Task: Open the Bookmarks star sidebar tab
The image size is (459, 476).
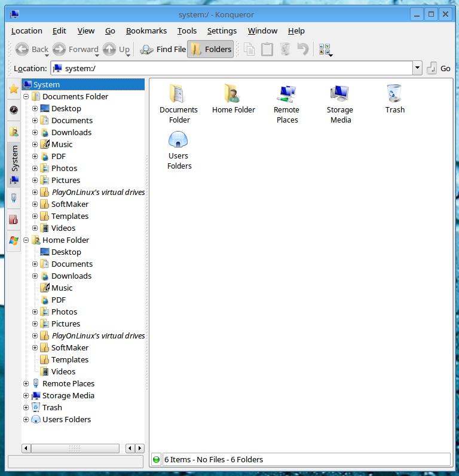Action: (x=14, y=89)
